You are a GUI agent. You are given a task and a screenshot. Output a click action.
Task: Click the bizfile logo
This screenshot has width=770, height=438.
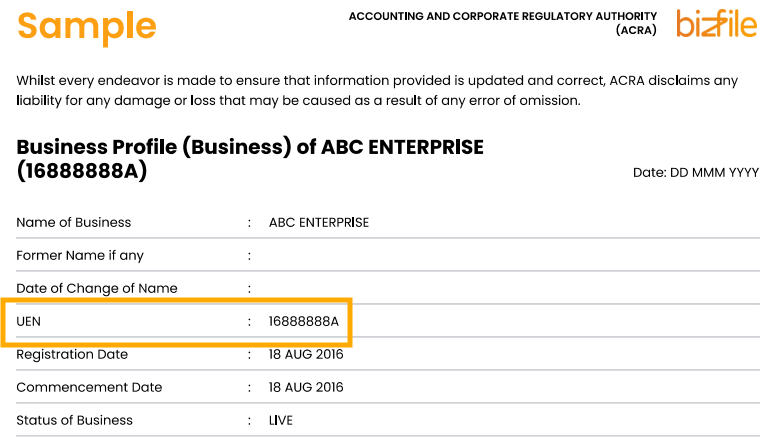[x=716, y=23]
